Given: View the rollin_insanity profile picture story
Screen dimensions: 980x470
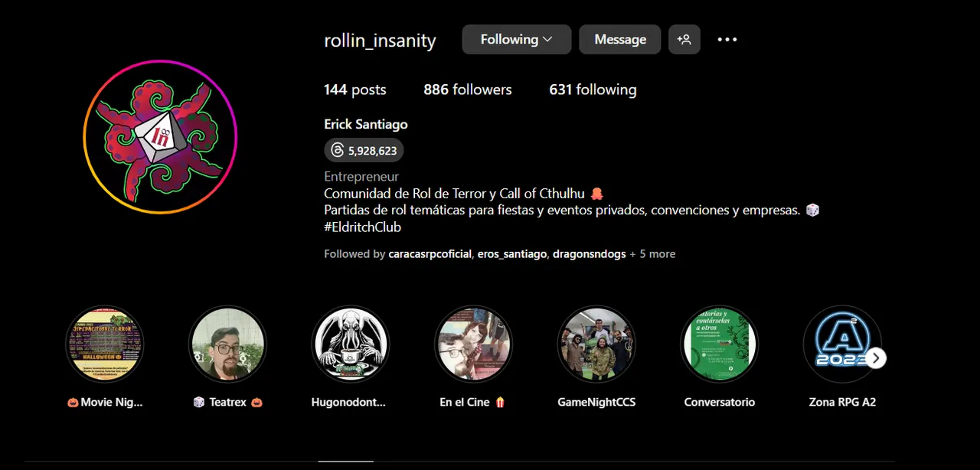Looking at the screenshot, I should click(160, 136).
